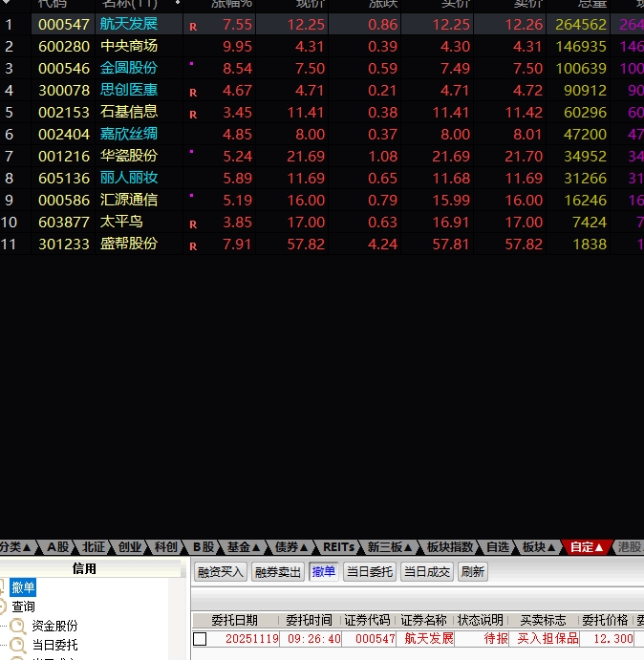
Task: Select stock 金圆股份 in the list
Action: (128, 68)
